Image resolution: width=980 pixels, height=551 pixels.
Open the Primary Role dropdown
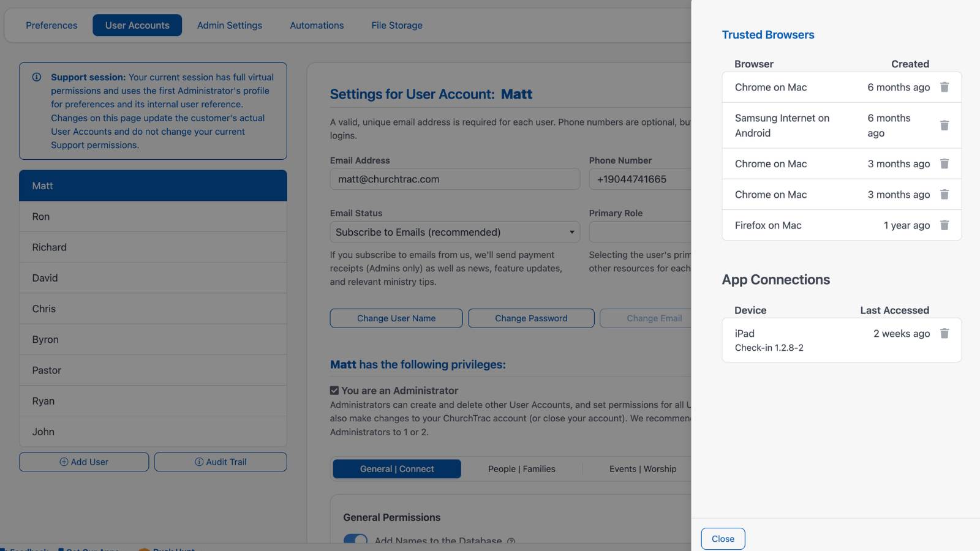[640, 232]
